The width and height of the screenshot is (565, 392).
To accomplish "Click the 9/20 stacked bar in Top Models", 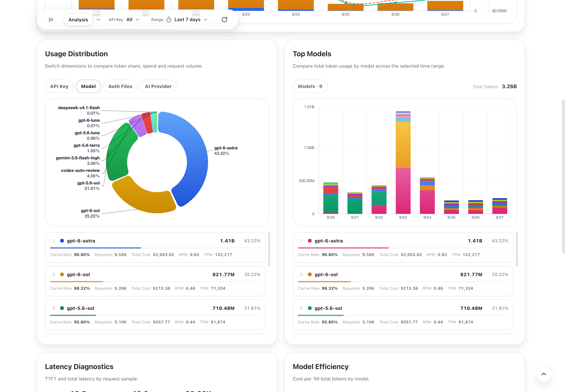I will tap(330, 198).
